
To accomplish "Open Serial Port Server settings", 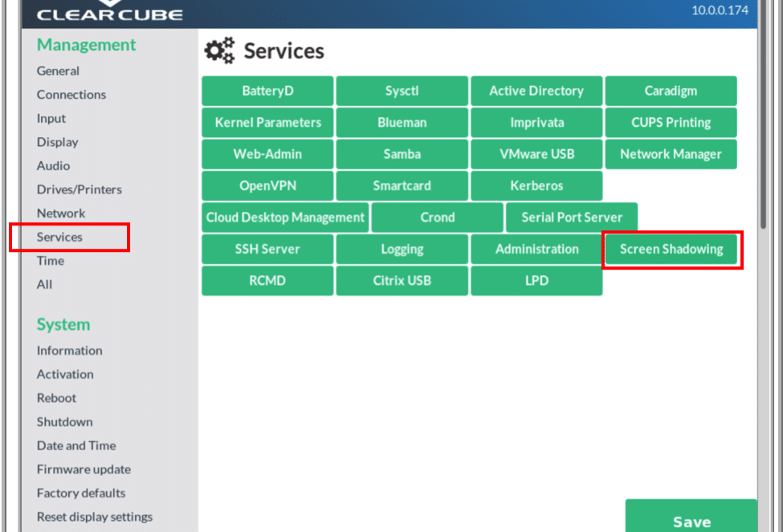I will point(572,217).
